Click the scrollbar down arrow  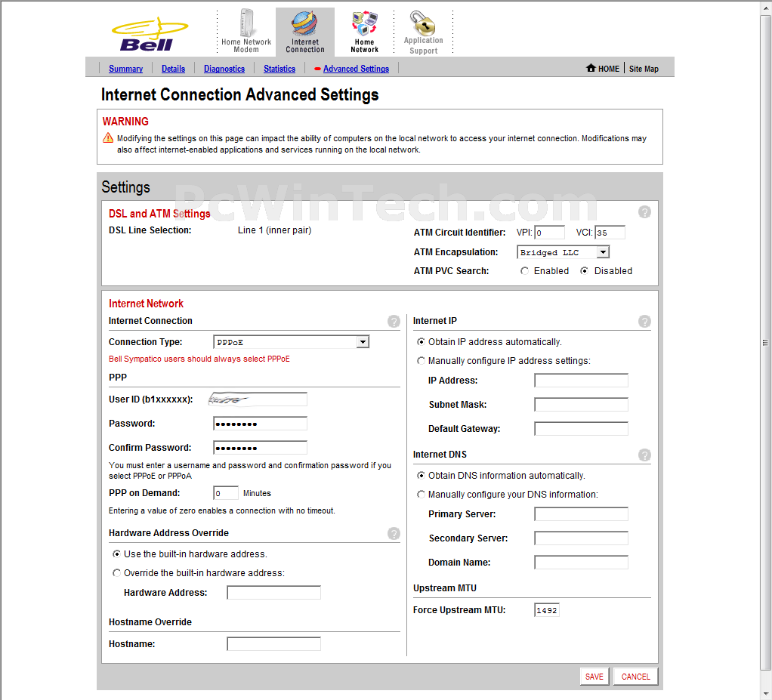tap(766, 693)
